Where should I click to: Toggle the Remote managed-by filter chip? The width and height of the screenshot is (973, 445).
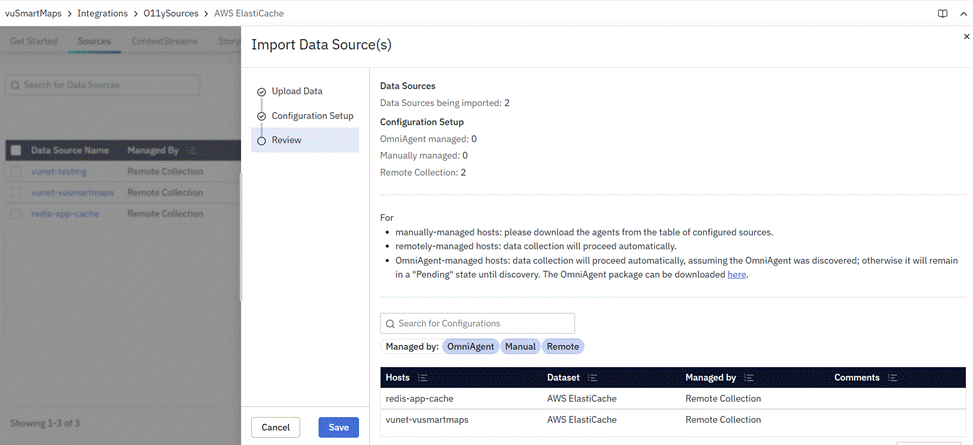pyautogui.click(x=562, y=346)
